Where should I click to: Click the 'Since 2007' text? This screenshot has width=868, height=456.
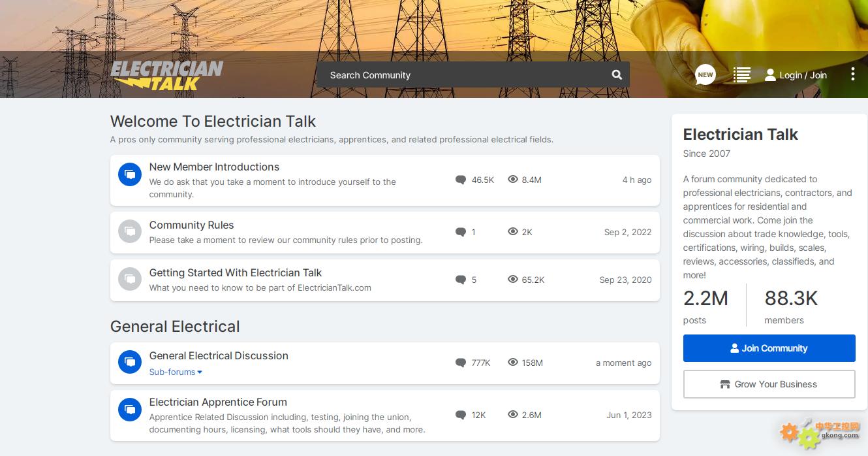point(707,154)
